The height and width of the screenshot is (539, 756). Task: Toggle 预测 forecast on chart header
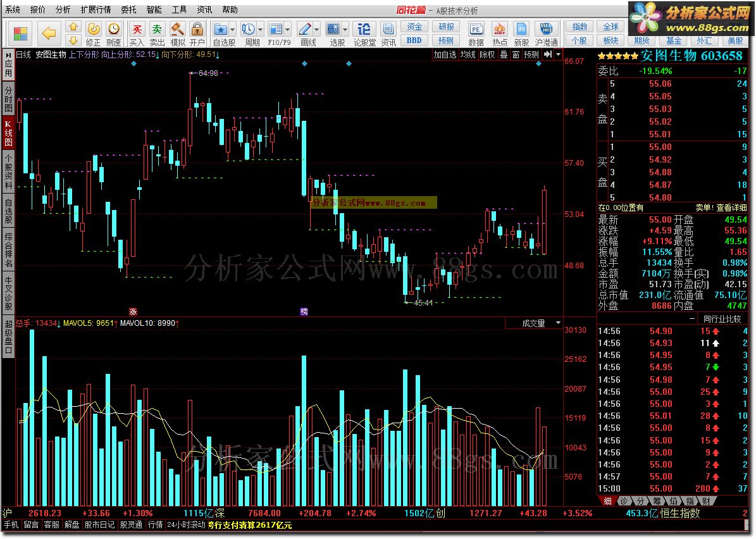point(531,54)
